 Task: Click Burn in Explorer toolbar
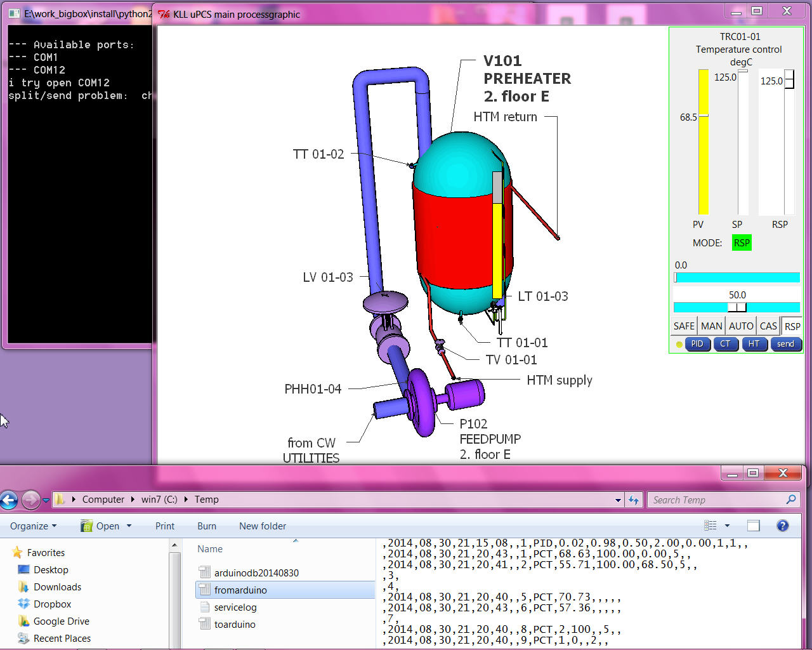point(206,526)
